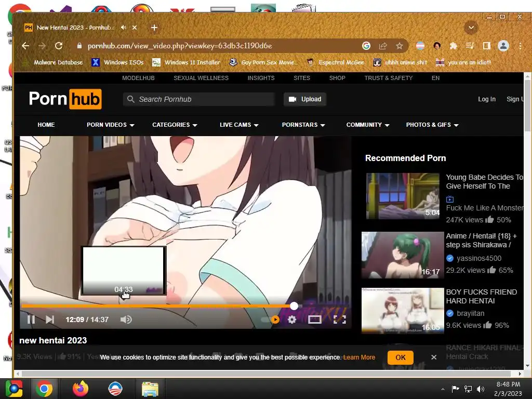Open File Explorer from the taskbar

[x=150, y=389]
